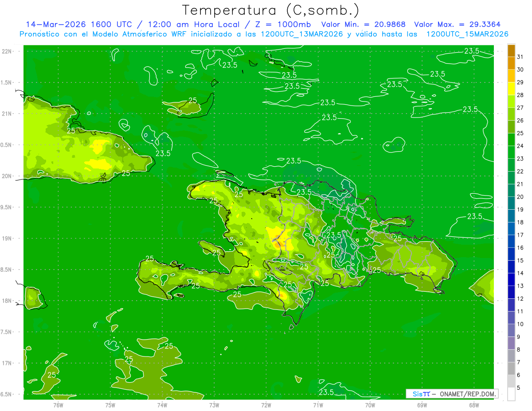This screenshot has height=411, width=532.
Task: Click the "ONAMET/REP.DOM." credit label
Action: pos(467,394)
